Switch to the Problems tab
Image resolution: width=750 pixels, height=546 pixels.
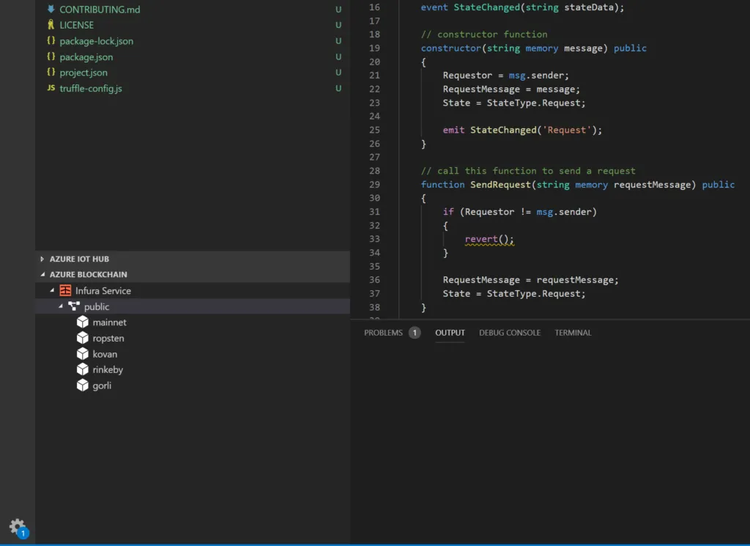tap(383, 333)
